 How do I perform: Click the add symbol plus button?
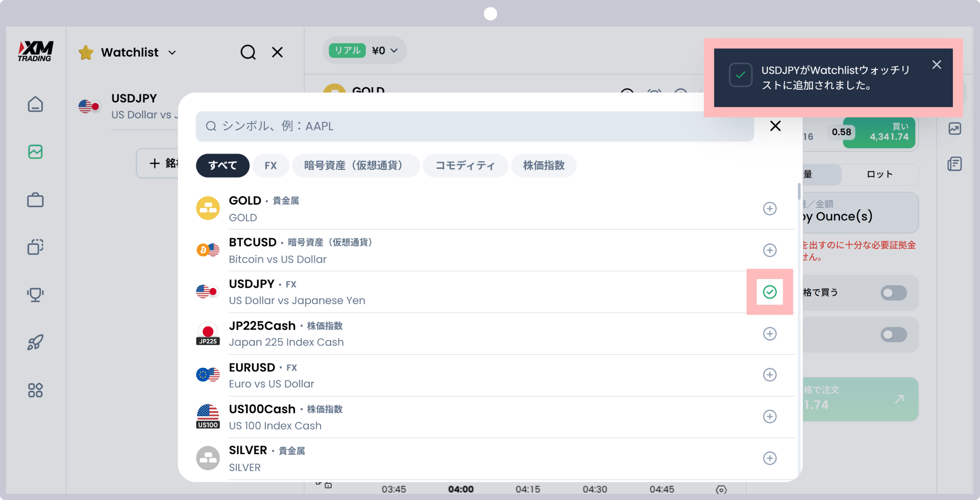pos(158,163)
